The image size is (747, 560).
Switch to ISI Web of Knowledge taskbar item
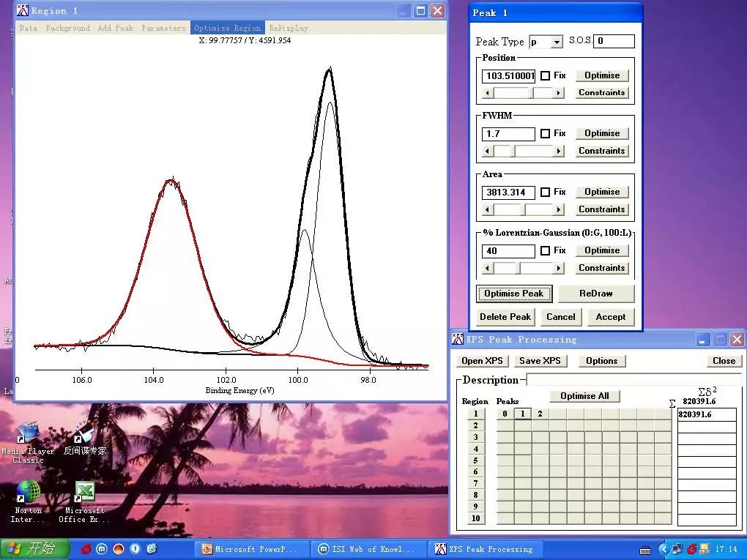pos(368,549)
